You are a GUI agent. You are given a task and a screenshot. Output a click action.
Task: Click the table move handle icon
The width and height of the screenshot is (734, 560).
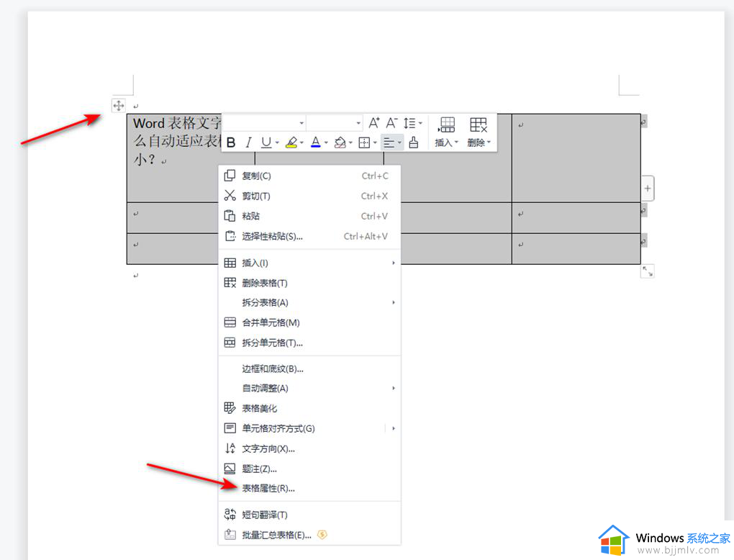(x=119, y=105)
